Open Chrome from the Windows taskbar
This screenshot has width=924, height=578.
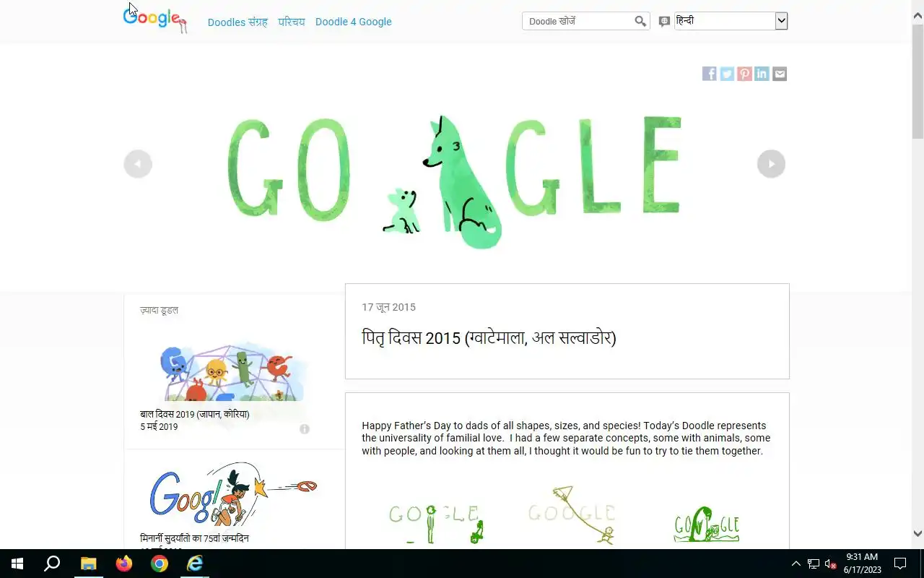tap(160, 564)
